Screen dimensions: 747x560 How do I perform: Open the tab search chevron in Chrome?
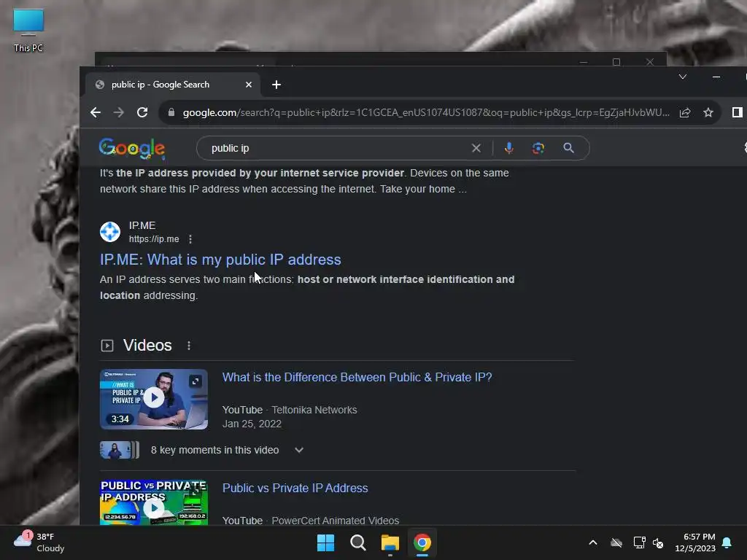pos(683,77)
